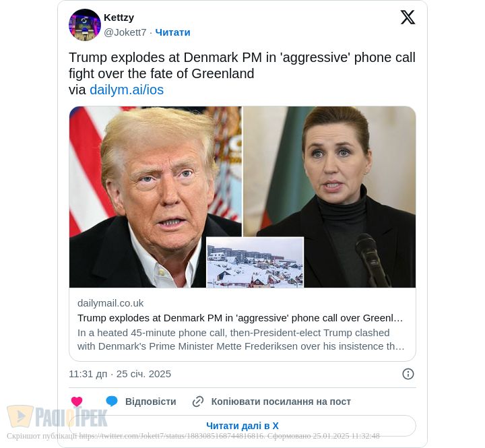Open the dailym.ai/ios link
This screenshot has width=485, height=448.
[x=127, y=90]
